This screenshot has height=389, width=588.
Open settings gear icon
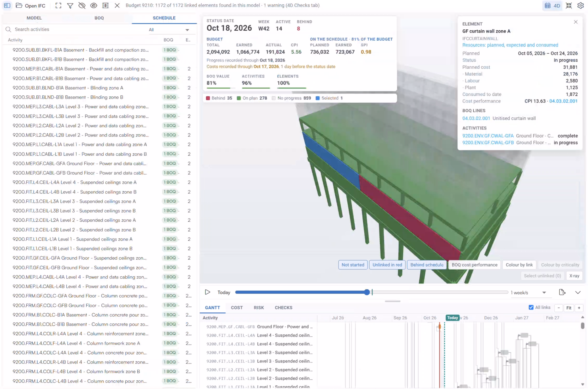pos(580,6)
